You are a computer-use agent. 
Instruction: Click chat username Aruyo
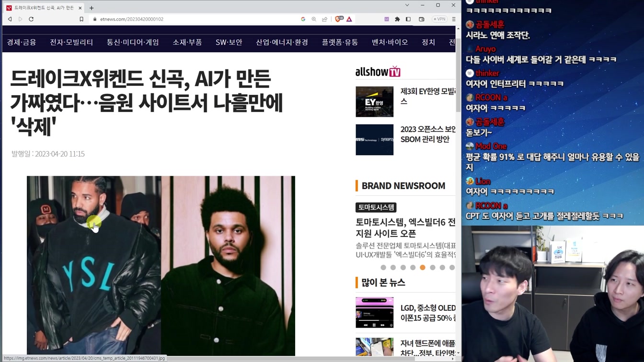point(485,49)
